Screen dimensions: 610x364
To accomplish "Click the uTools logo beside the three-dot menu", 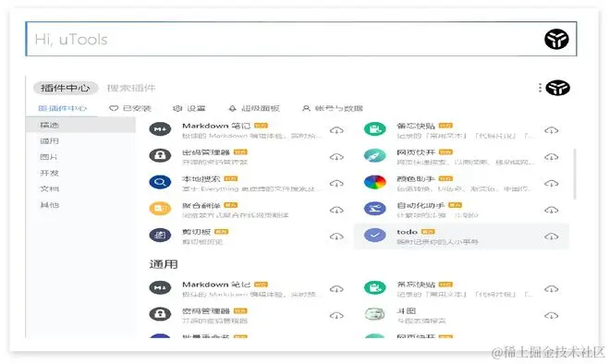I will 558,88.
